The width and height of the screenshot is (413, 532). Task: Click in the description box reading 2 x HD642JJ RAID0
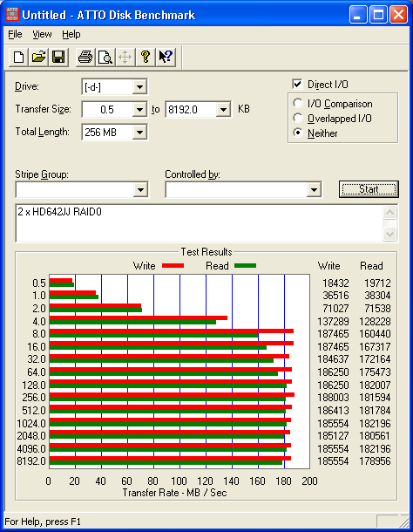tap(200, 223)
